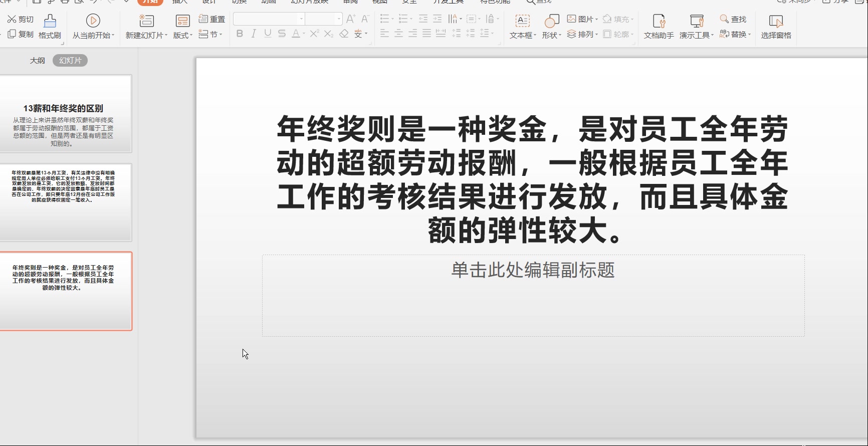Open the font size dropdown arrow
This screenshot has width=868, height=446.
[x=339, y=19]
